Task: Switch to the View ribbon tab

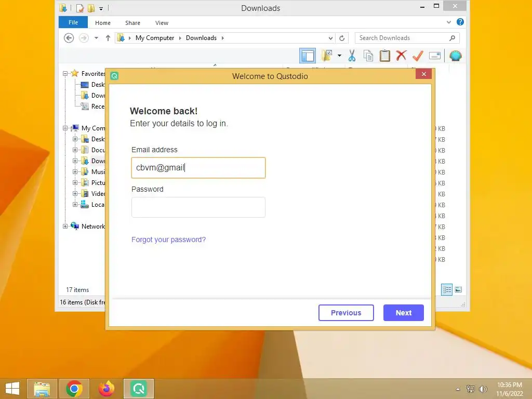Action: coord(162,23)
